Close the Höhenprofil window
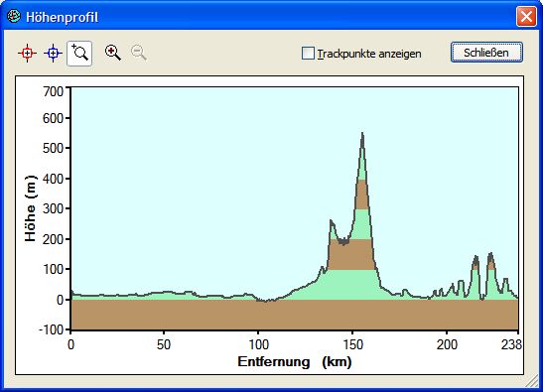 [x=526, y=16]
